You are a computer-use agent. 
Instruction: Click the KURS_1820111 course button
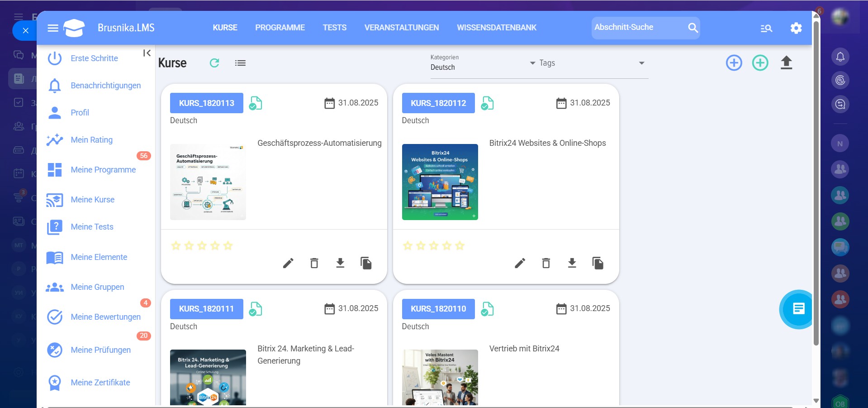point(206,309)
